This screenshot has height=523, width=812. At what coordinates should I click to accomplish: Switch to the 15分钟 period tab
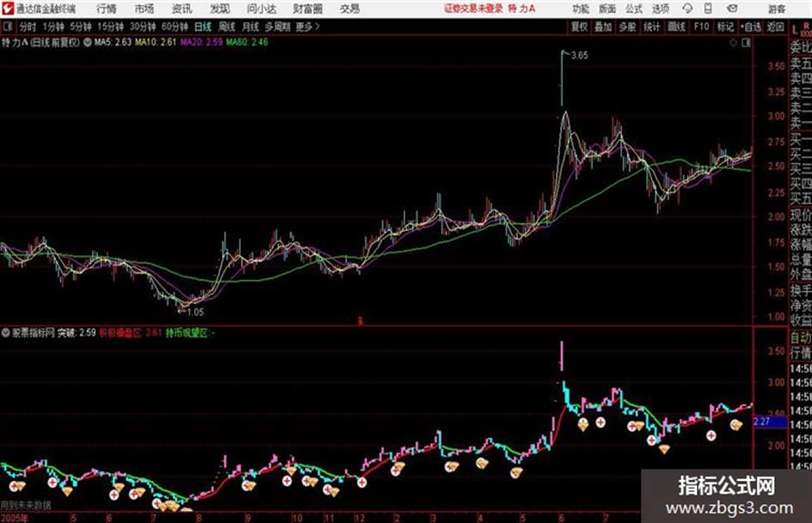(111, 27)
